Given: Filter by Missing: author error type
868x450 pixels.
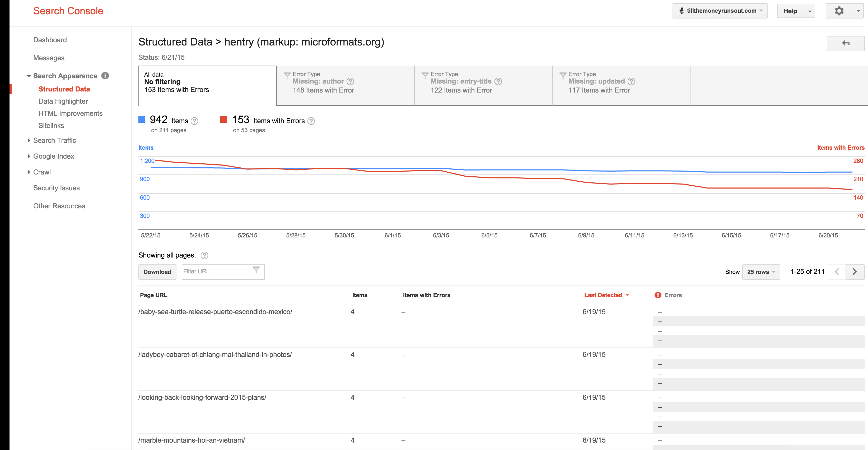Looking at the screenshot, I should (x=346, y=85).
